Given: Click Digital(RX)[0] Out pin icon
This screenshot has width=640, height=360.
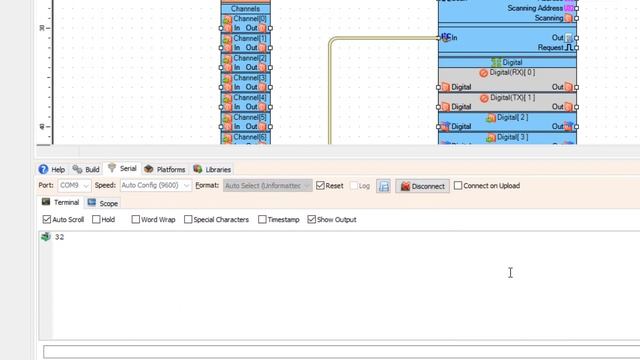Looking at the screenshot, I should pos(569,87).
